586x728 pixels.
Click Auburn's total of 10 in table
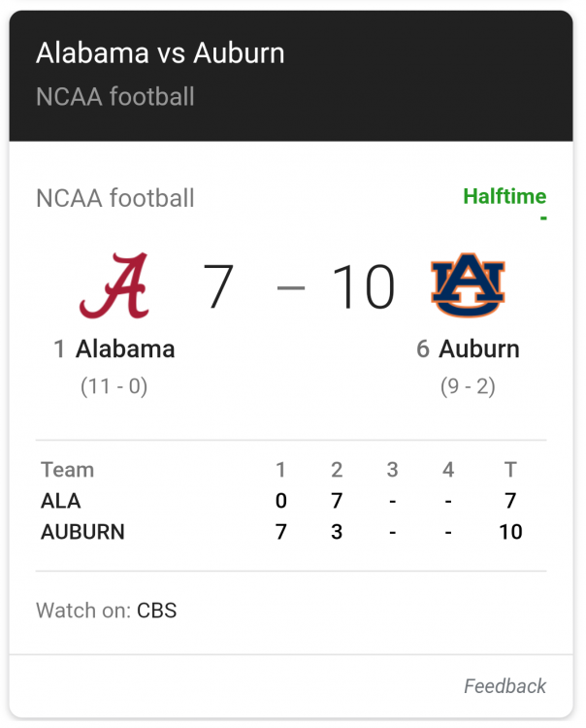coord(510,532)
